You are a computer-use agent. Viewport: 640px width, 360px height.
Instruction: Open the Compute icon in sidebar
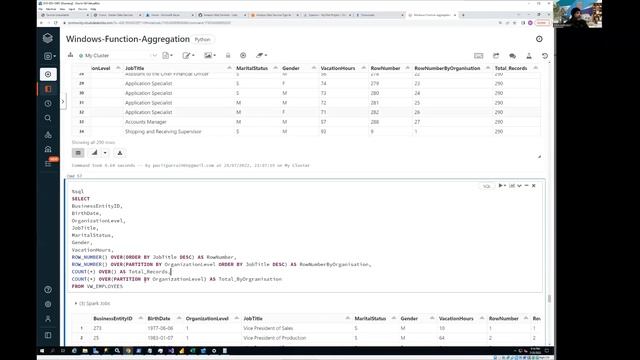click(x=48, y=149)
